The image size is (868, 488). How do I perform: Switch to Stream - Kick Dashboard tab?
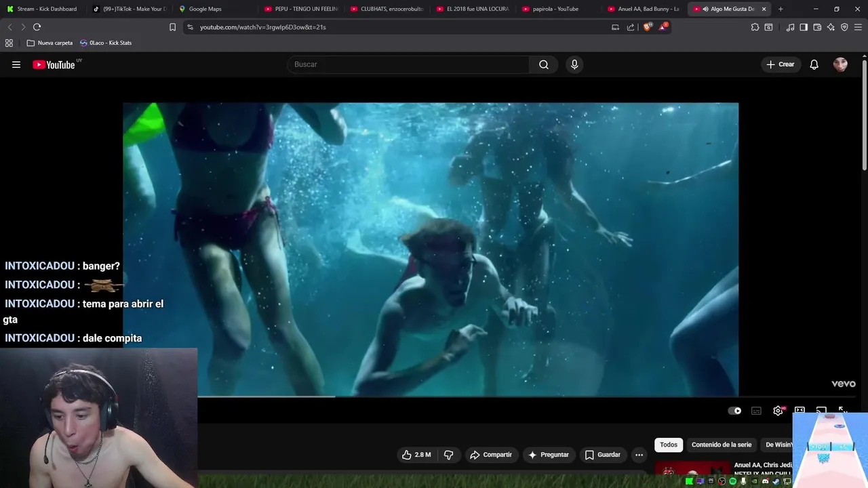pyautogui.click(x=42, y=9)
